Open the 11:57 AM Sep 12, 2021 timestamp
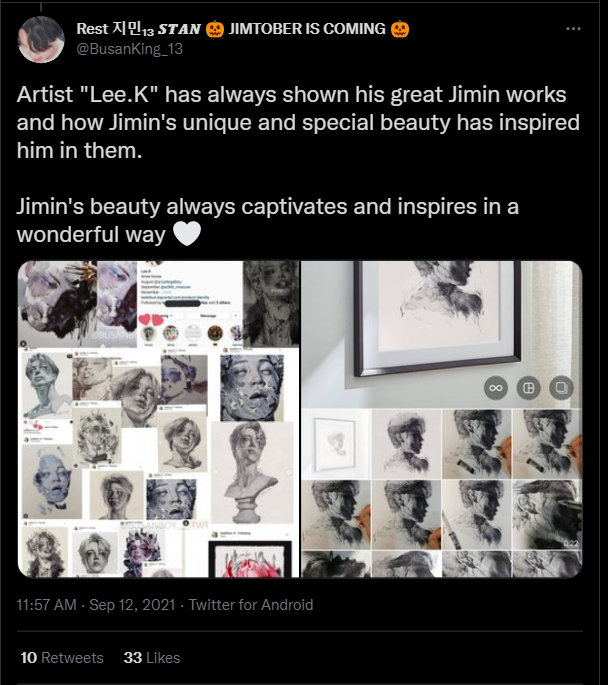 [96, 605]
